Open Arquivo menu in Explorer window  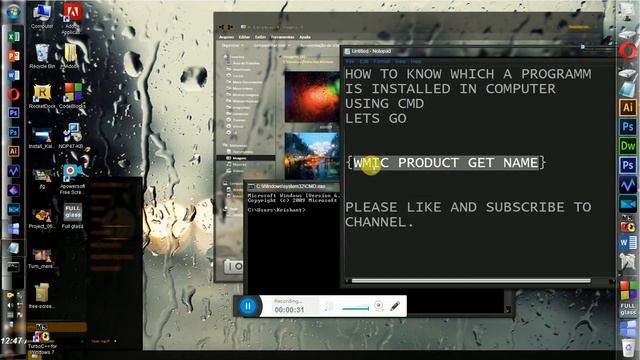click(x=227, y=37)
